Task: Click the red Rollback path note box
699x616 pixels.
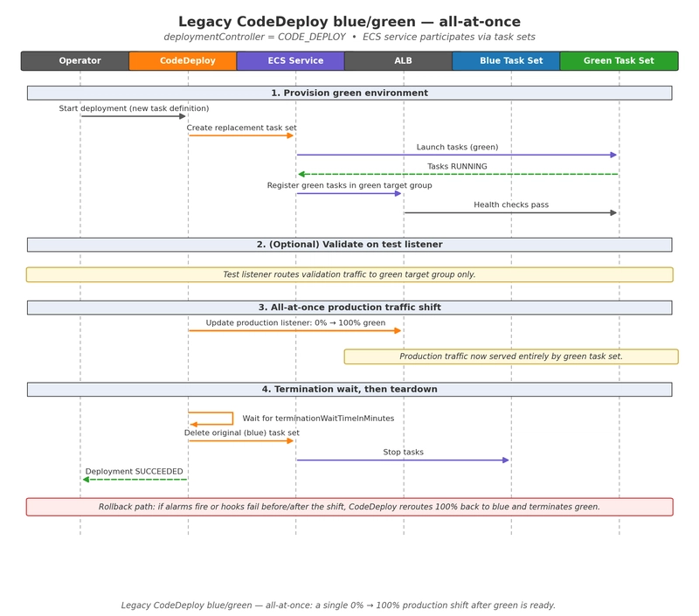Action: (x=349, y=507)
